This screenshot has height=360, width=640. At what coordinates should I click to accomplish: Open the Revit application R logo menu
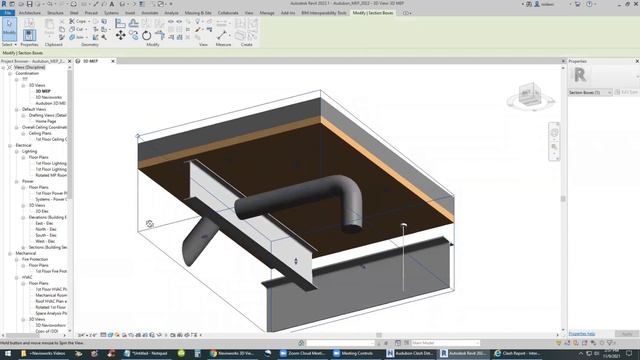click(4, 4)
